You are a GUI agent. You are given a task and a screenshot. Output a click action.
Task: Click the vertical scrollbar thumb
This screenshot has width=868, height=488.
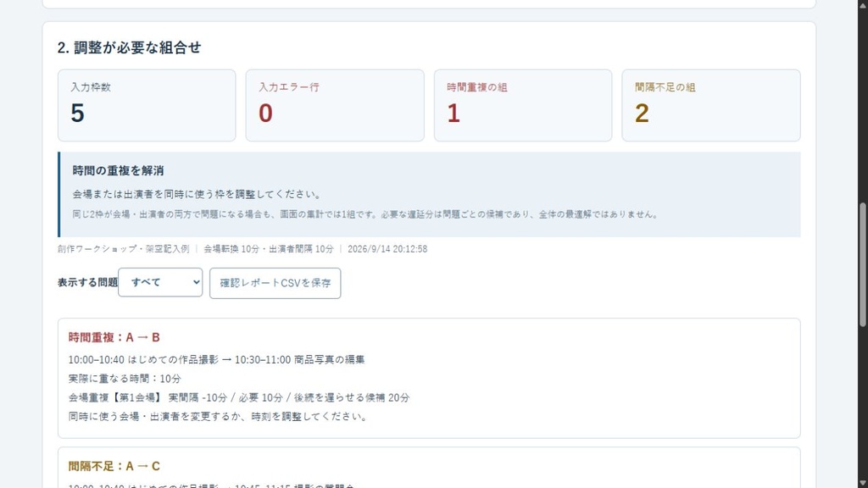[862, 264]
